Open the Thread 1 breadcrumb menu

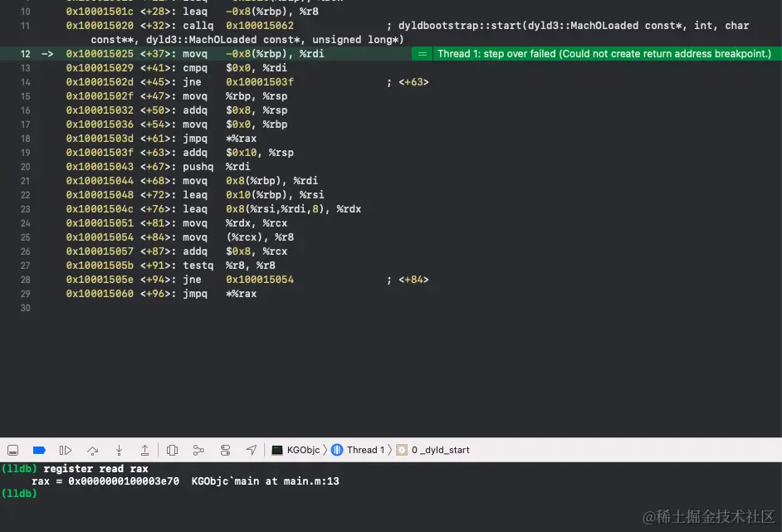tap(358, 450)
